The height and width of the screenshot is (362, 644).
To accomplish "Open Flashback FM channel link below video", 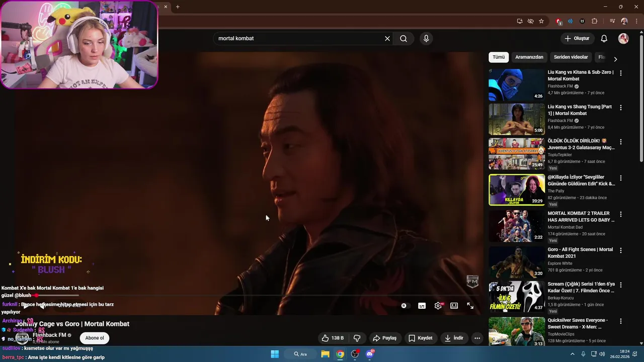I will 49,335.
